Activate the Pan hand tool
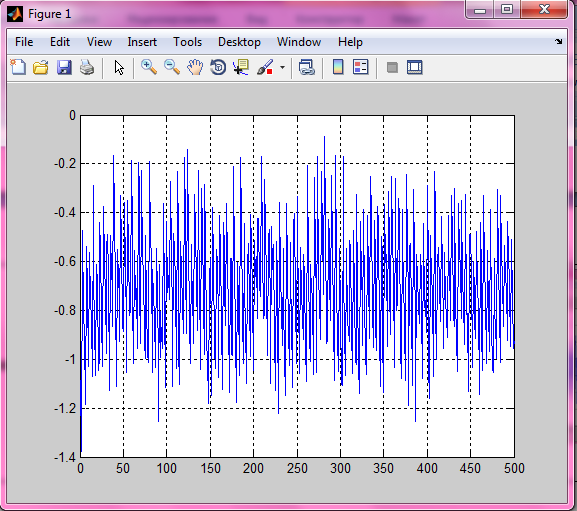Image resolution: width=577 pixels, height=511 pixels. point(195,67)
